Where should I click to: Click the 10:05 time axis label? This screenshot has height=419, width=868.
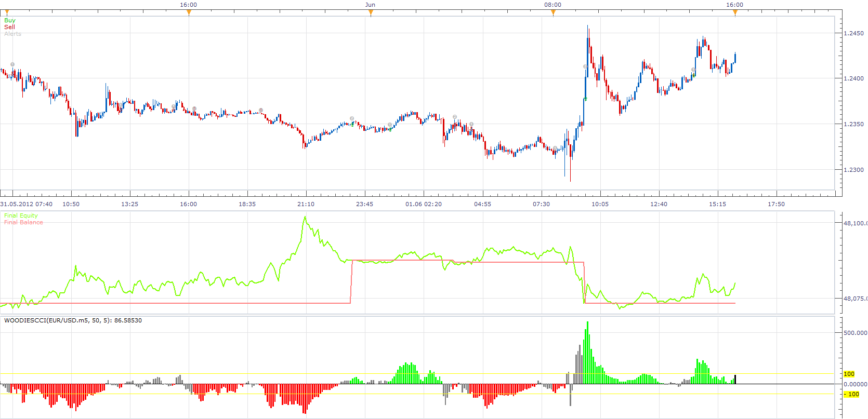coord(600,204)
